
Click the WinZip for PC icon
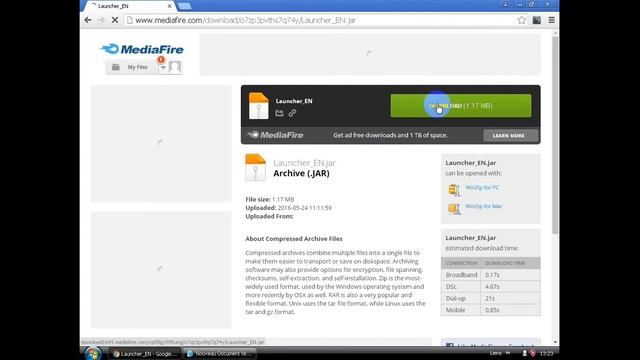pyautogui.click(x=454, y=190)
